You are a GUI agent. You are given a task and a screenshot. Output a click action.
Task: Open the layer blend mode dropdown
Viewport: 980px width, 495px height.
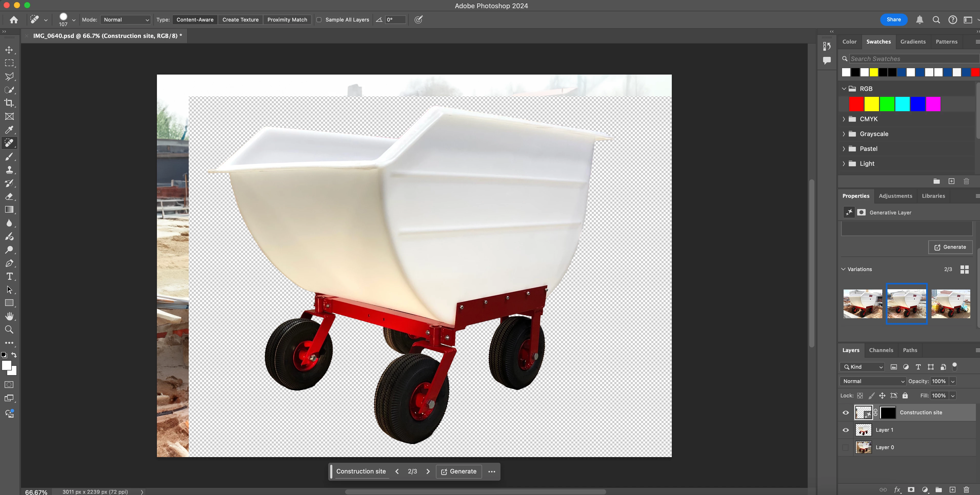click(873, 381)
